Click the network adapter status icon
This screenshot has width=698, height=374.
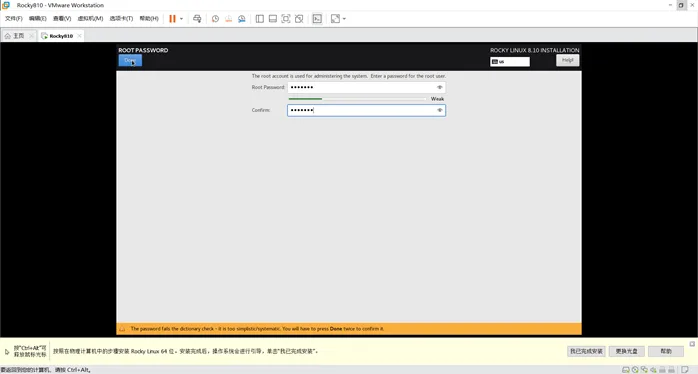(644, 370)
